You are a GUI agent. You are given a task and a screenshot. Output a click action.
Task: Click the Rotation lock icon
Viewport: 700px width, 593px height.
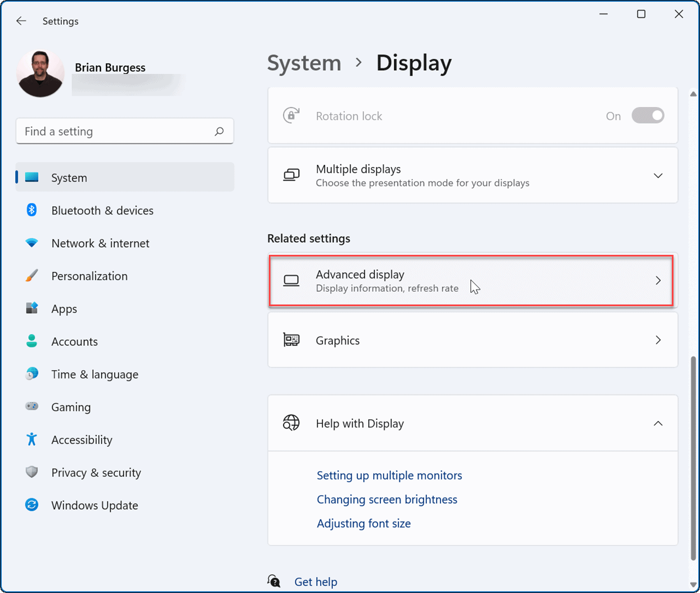pyautogui.click(x=291, y=115)
